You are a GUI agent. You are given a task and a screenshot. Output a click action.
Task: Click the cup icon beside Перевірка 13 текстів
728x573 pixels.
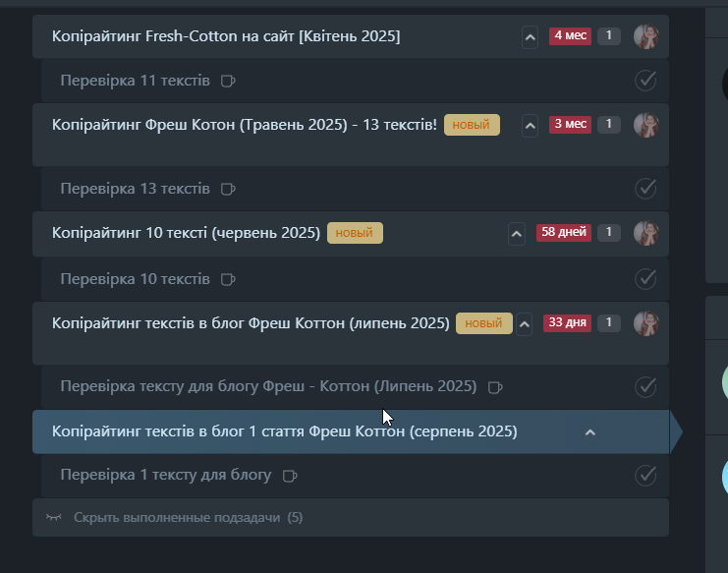pos(228,190)
